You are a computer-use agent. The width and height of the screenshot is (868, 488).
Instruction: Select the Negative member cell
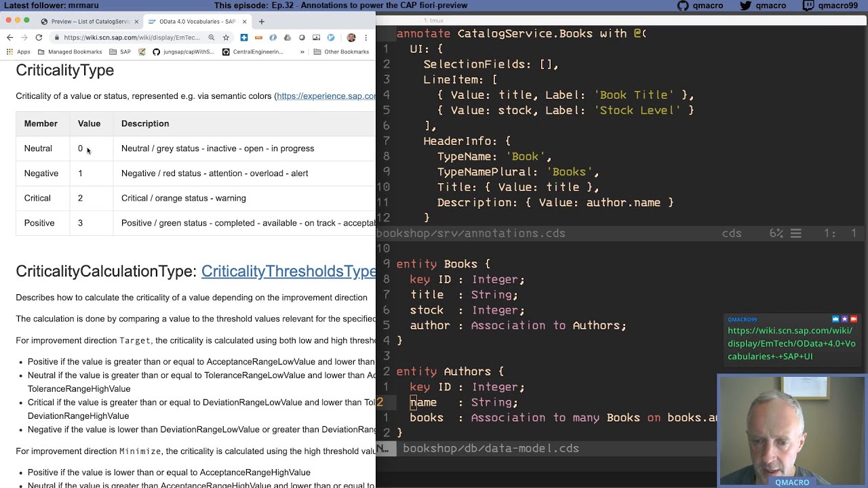(x=41, y=174)
